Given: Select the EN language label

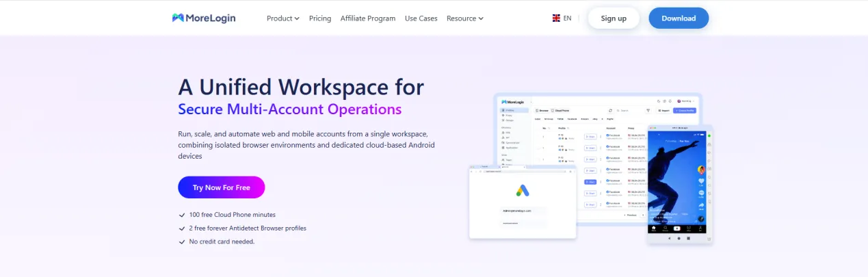Looking at the screenshot, I should point(568,18).
